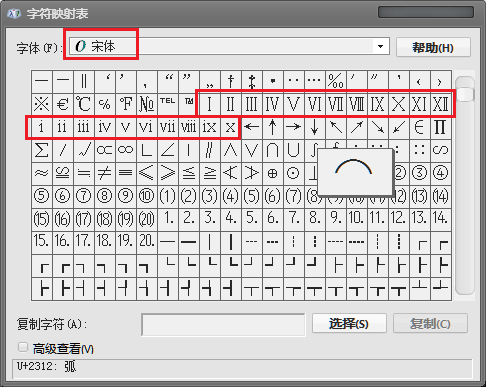Enable the 高级查看 advanced view checkbox
The height and width of the screenshot is (387, 486).
coord(23,347)
